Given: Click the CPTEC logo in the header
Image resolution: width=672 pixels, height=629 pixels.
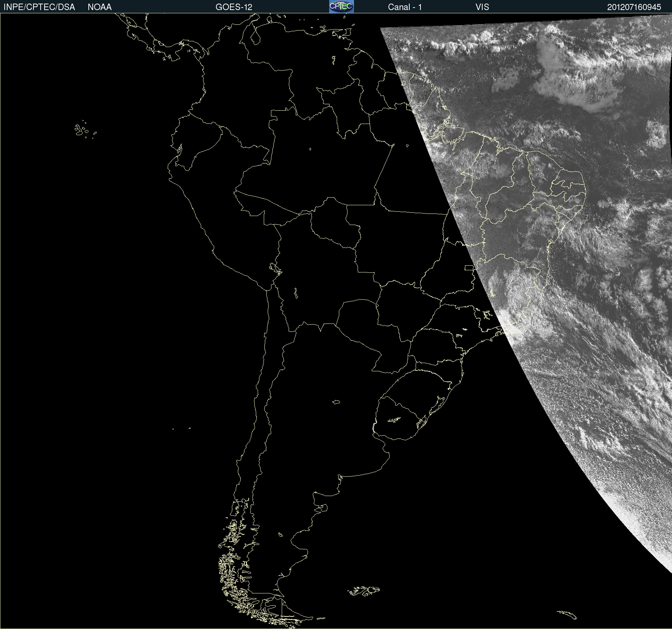Looking at the screenshot, I should [x=341, y=6].
